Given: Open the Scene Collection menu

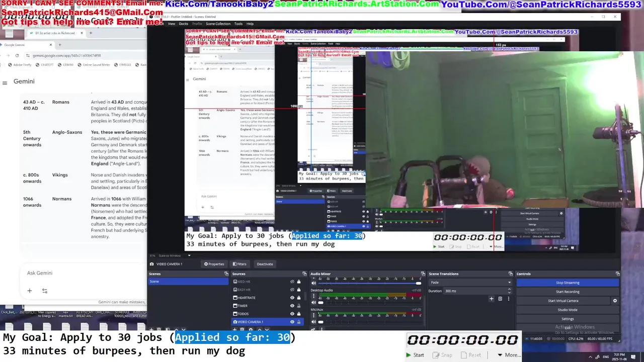Looking at the screenshot, I should (x=218, y=24).
